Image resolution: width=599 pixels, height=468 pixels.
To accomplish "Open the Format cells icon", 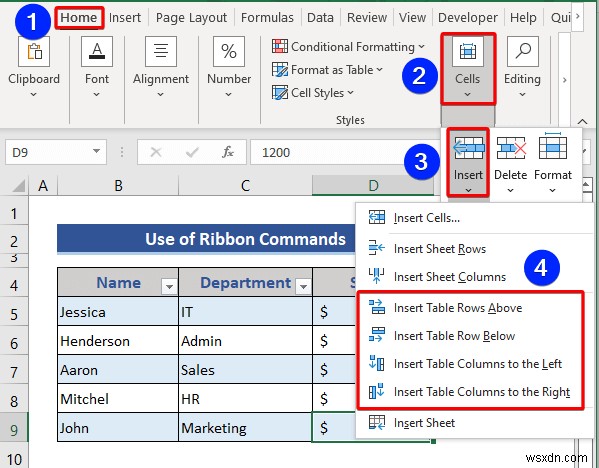I will pos(552,146).
